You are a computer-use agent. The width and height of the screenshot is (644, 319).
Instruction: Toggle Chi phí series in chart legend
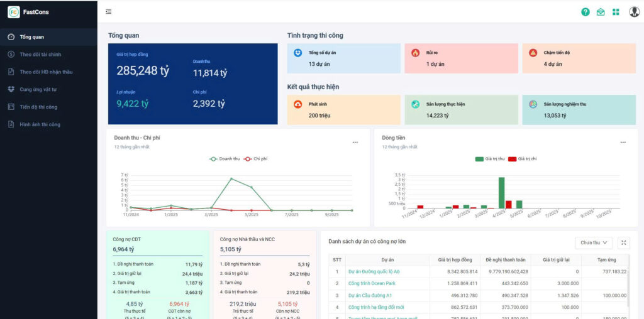click(255, 159)
